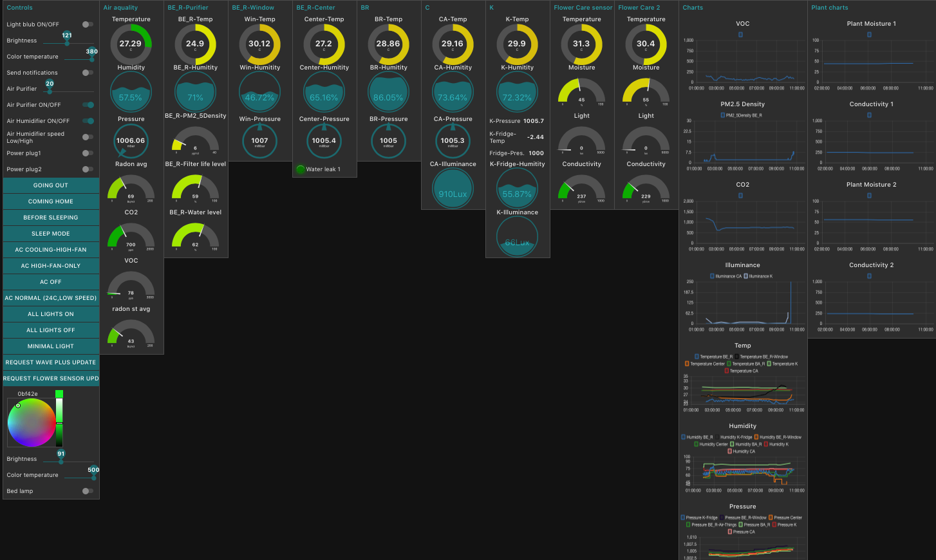Click the K-Fridge-Humitity 55.87% gauge

coord(517,189)
